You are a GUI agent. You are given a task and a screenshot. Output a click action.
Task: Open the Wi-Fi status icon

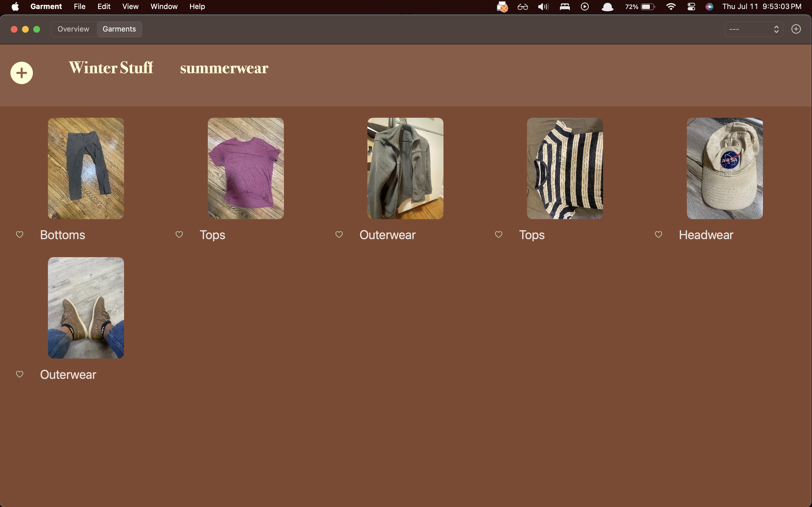pyautogui.click(x=670, y=7)
